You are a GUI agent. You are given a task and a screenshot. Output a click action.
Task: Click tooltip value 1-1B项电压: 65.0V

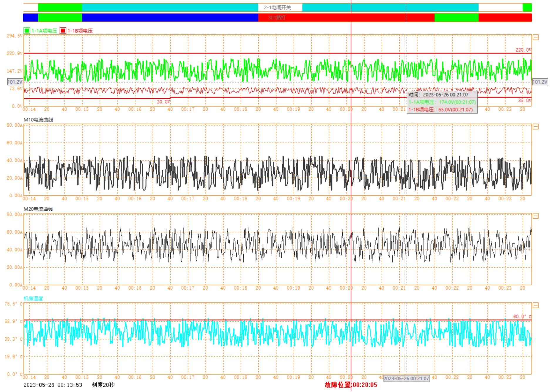[440, 110]
